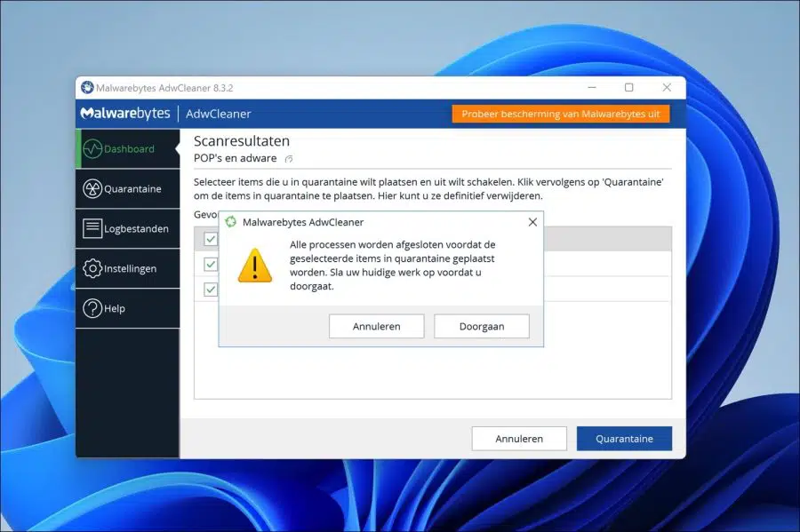Click the yellow warning icon in the dialog
The width and height of the screenshot is (800, 532).
[x=254, y=265]
